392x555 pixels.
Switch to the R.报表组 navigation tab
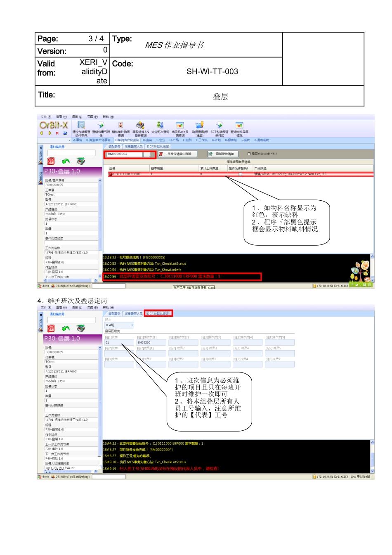click(x=231, y=140)
